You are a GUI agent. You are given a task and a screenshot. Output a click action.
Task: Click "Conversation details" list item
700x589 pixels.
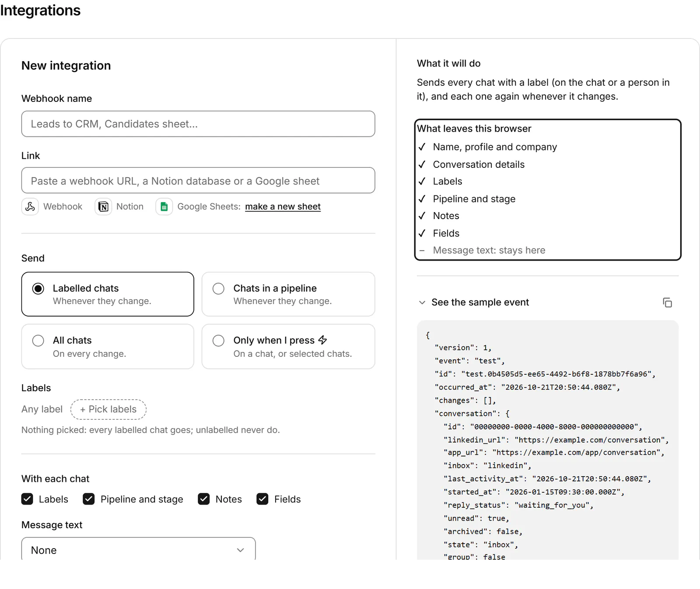click(x=479, y=164)
